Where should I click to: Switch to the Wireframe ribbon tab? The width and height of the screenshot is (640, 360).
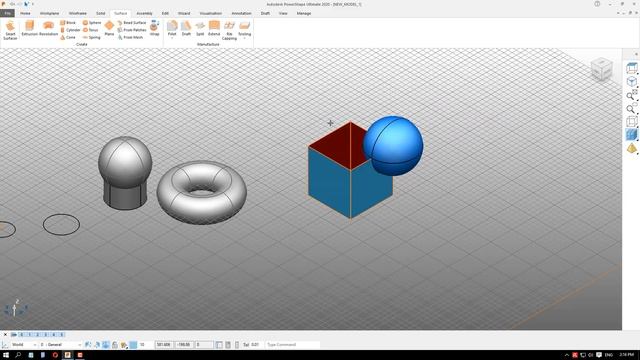click(x=78, y=13)
